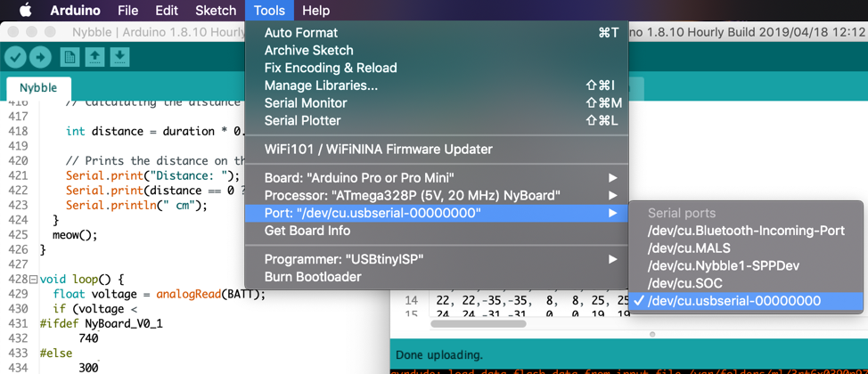Open the Sketch menu

click(x=216, y=11)
